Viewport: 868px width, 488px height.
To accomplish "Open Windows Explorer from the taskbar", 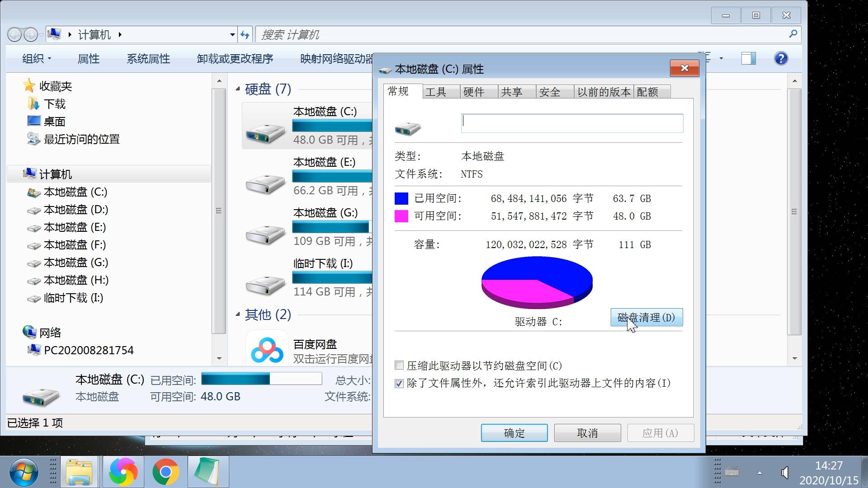I will point(80,471).
